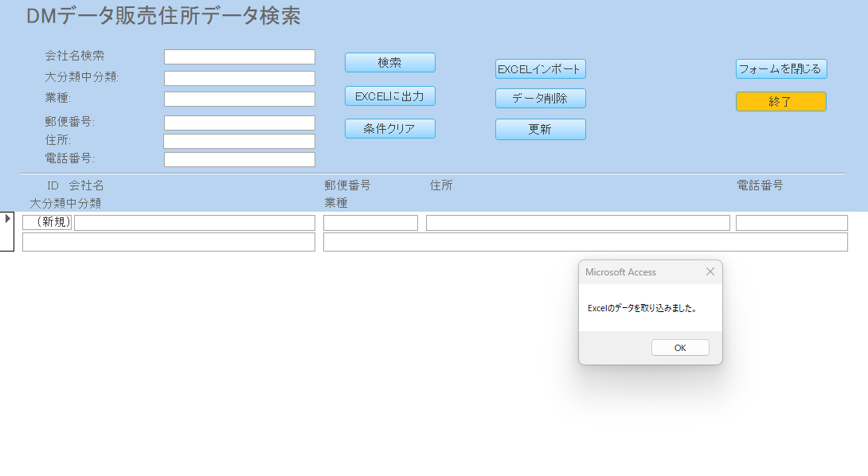Click the 郵便番号 postal code input field
This screenshot has width=868, height=476.
point(239,123)
